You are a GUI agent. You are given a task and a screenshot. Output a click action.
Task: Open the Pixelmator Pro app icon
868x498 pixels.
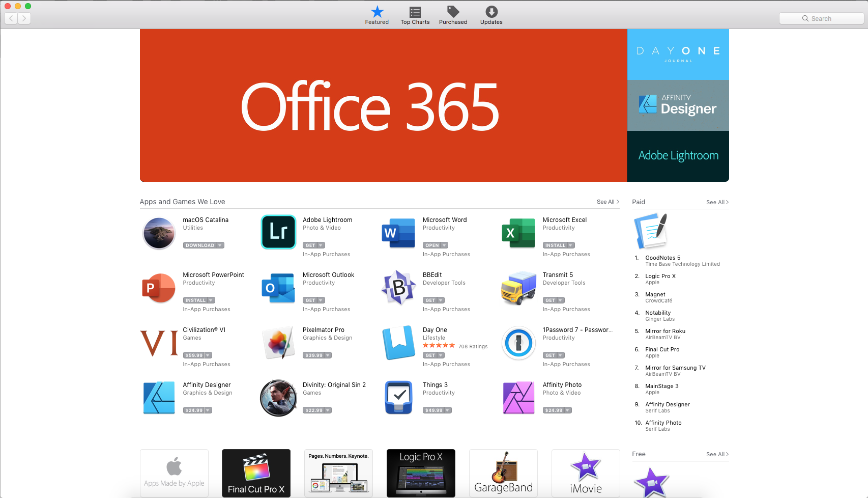point(278,343)
